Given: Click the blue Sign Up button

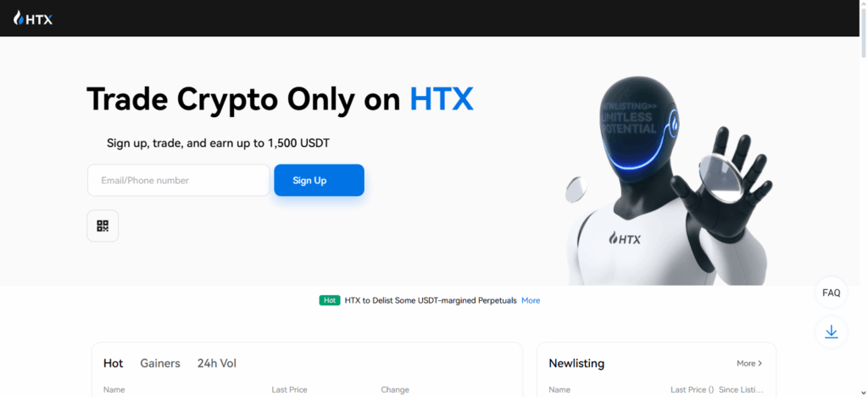Looking at the screenshot, I should click(319, 181).
